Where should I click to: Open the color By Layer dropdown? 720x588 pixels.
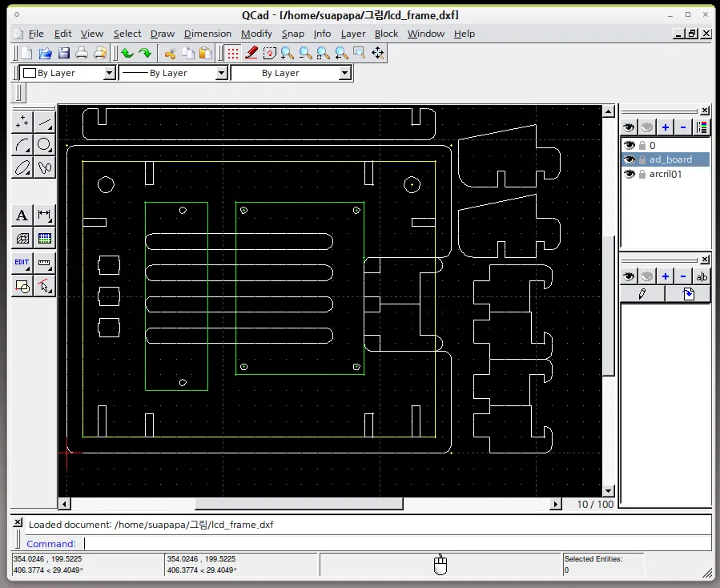click(68, 73)
